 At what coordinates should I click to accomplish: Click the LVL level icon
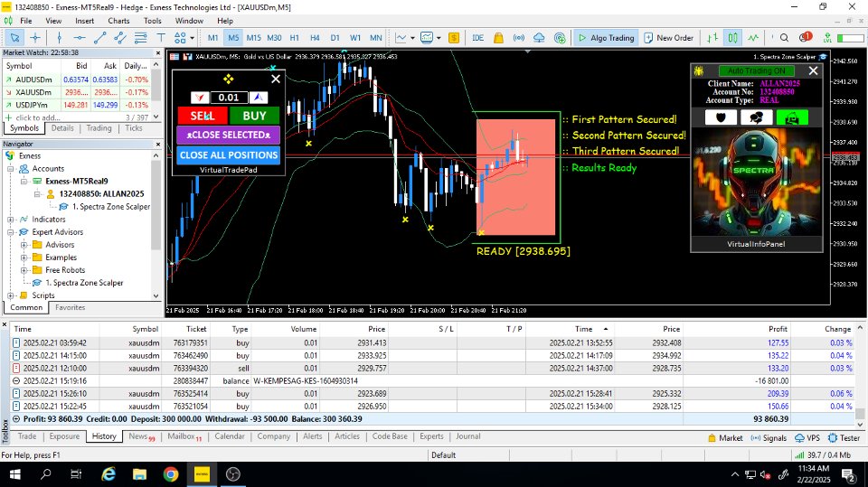tap(827, 38)
